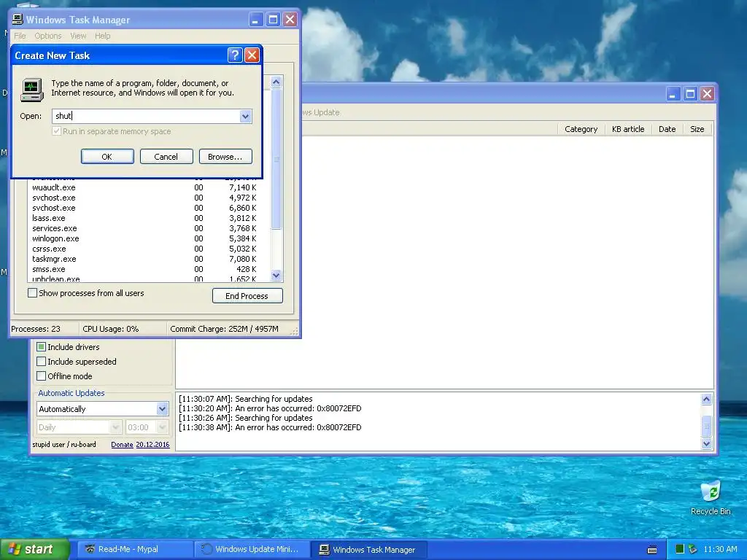The width and height of the screenshot is (747, 560).
Task: Select the services.exe process row
Action: (x=149, y=228)
